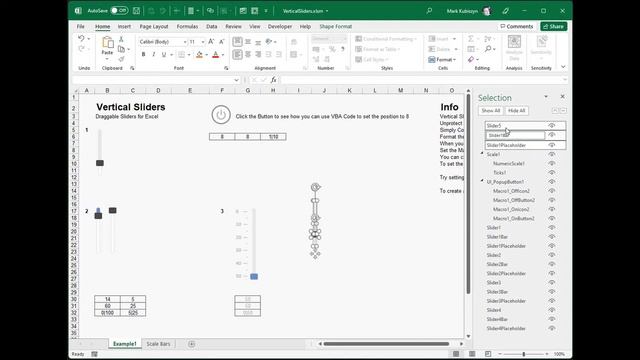
Task: Click the Format Painter brush icon
Action: [121, 59]
